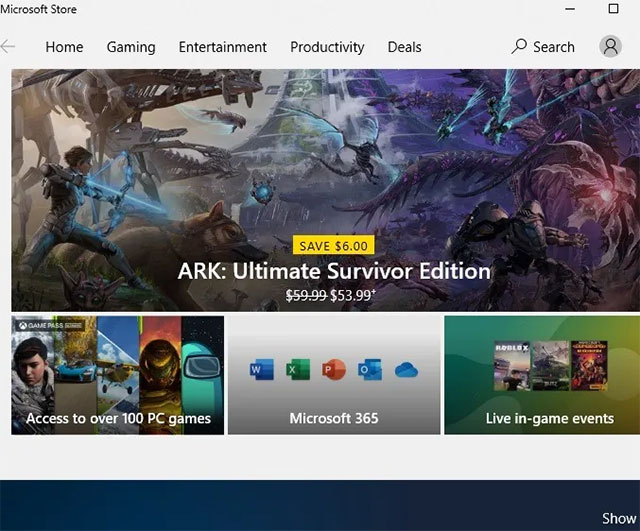Click the $53.99 discounted price
Screen dimensions: 640x531
(352, 295)
